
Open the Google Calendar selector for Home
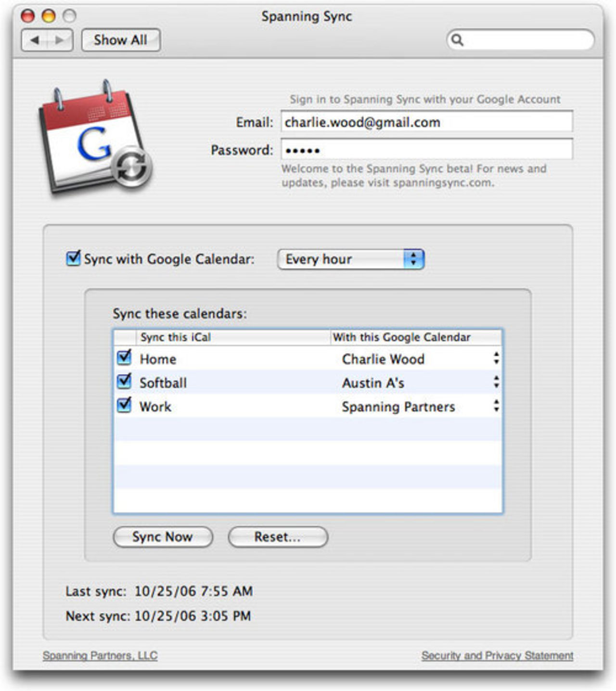pos(497,358)
